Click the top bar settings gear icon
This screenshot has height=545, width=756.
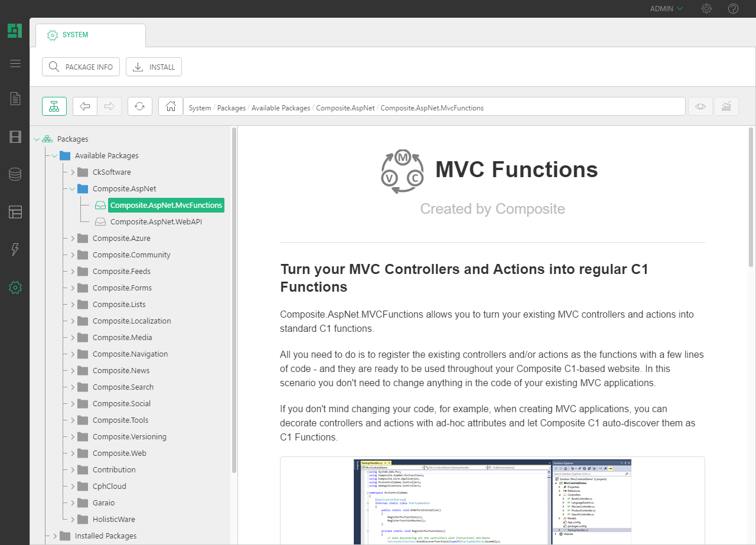tap(706, 8)
